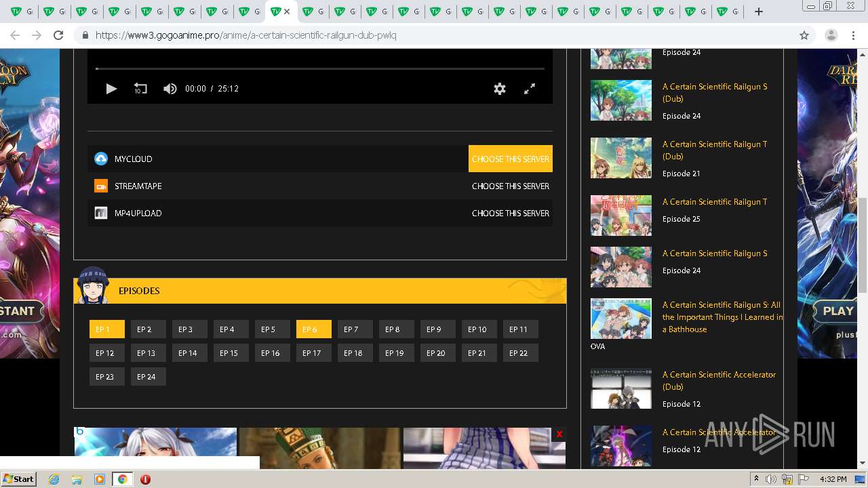Choose the STREAMTAPE server
The height and width of the screenshot is (488, 868).
click(511, 186)
